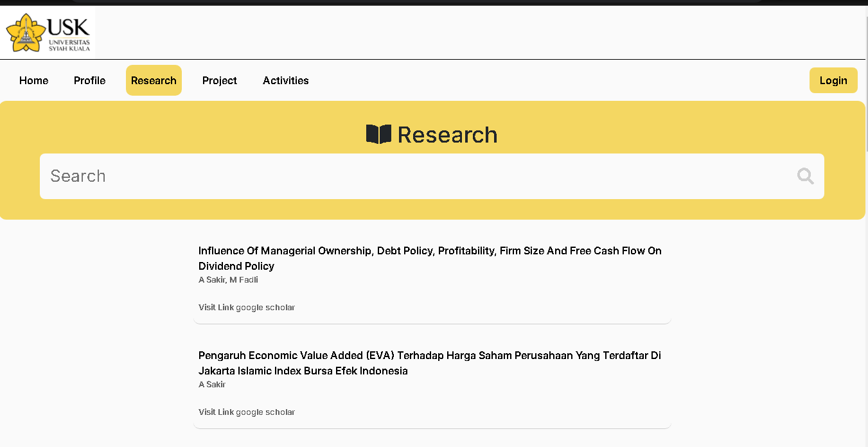The width and height of the screenshot is (868, 447).
Task: Click the Login button
Action: click(833, 80)
